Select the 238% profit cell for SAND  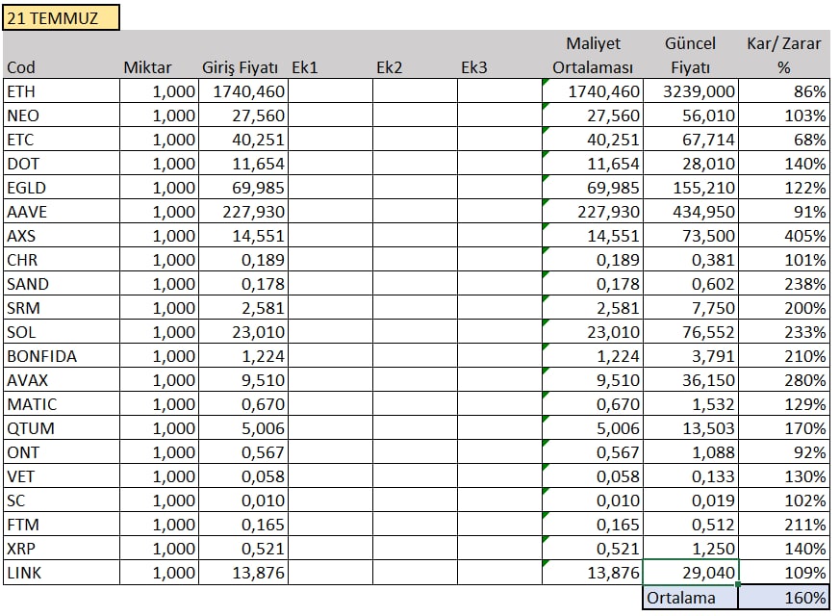784,284
